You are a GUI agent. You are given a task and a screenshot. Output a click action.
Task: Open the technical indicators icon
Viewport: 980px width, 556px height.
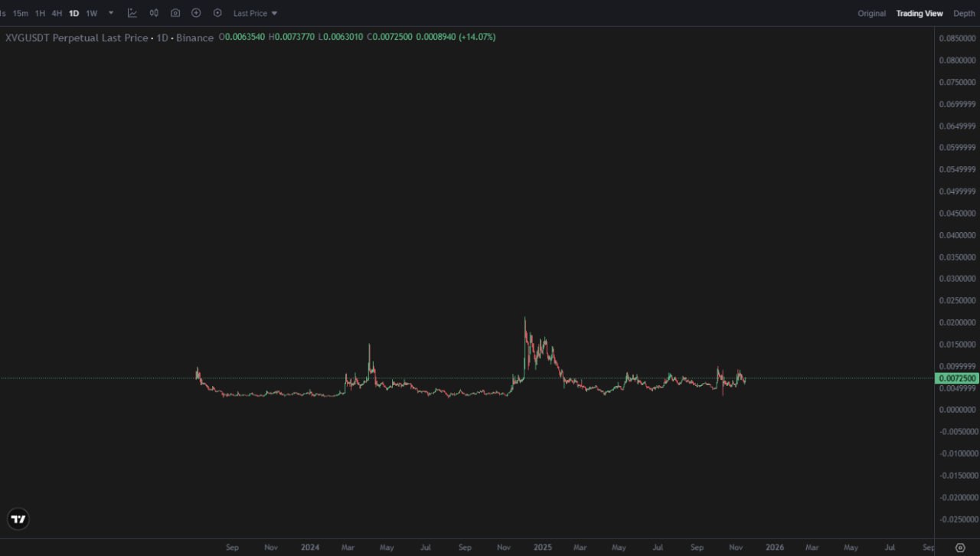pyautogui.click(x=132, y=13)
